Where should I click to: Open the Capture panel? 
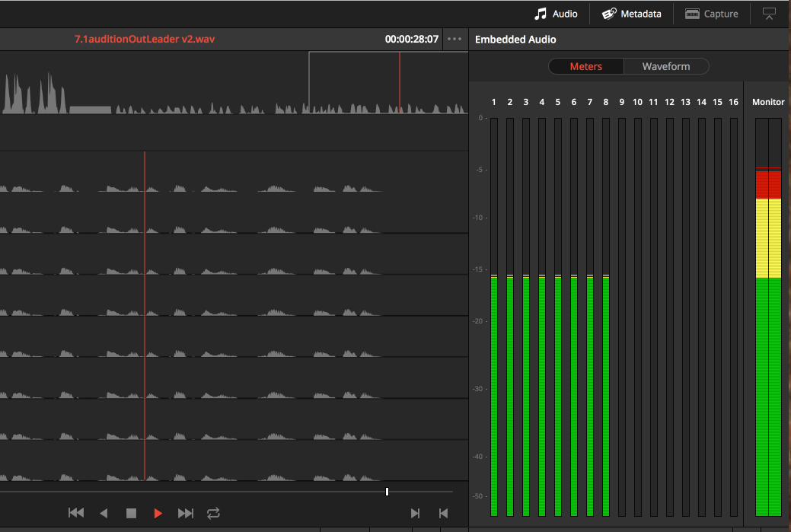click(711, 14)
